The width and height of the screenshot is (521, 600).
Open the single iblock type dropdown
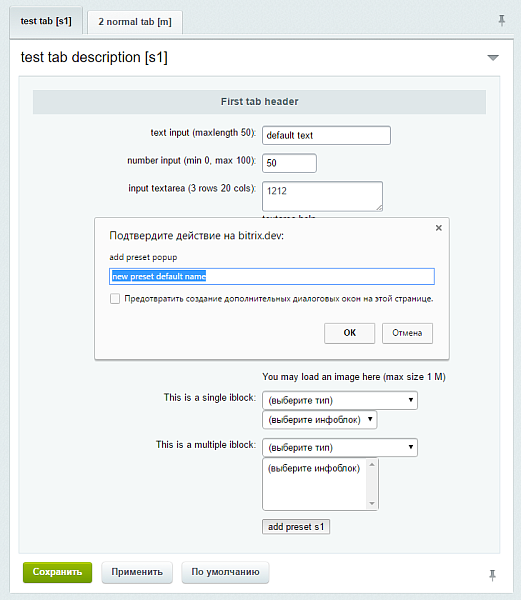tap(340, 400)
